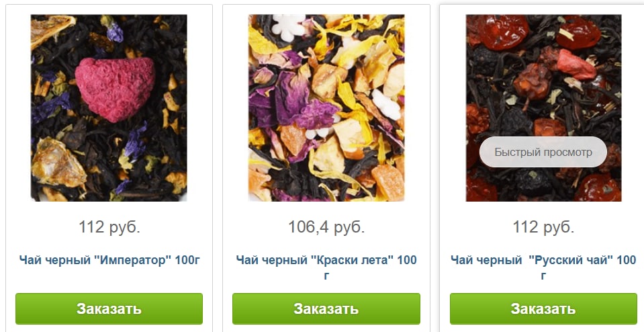Order the "Русский чай" tea with Заказать
The width and height of the screenshot is (644, 332).
point(543,308)
